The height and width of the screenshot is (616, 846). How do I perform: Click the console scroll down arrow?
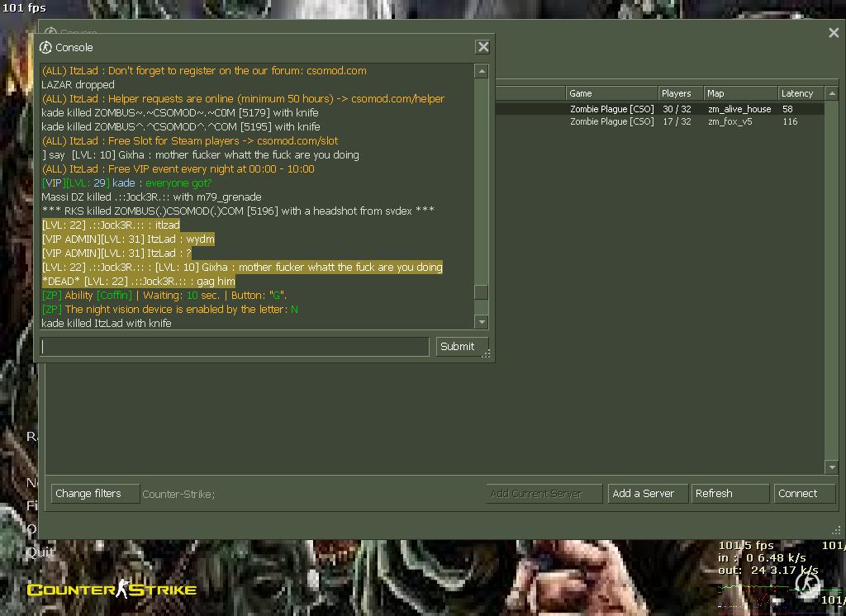[482, 321]
